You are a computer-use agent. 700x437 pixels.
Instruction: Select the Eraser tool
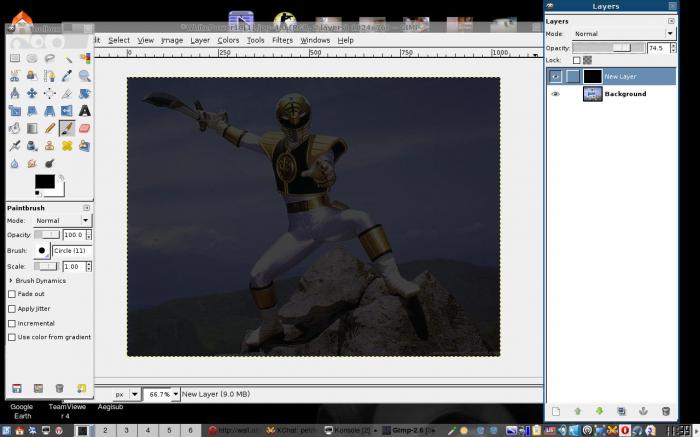[84, 128]
